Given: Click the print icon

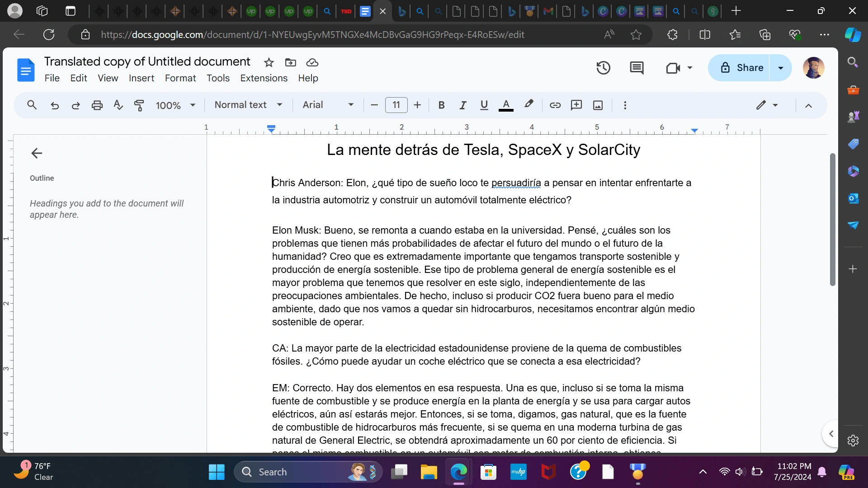Looking at the screenshot, I should pyautogui.click(x=97, y=105).
